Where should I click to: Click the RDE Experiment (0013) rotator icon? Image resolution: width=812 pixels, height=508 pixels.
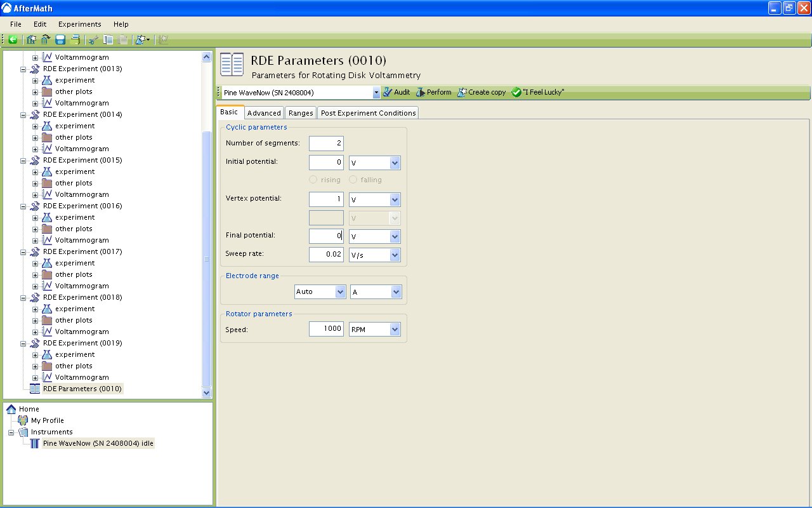35,69
